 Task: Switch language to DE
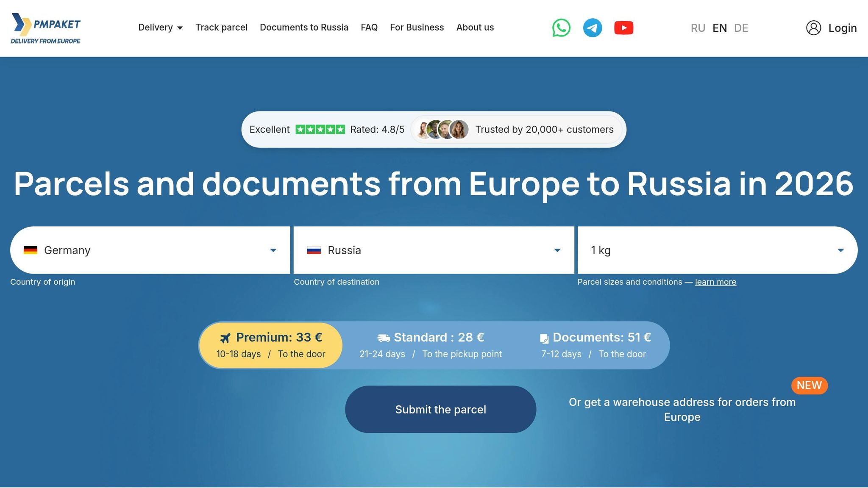741,28
